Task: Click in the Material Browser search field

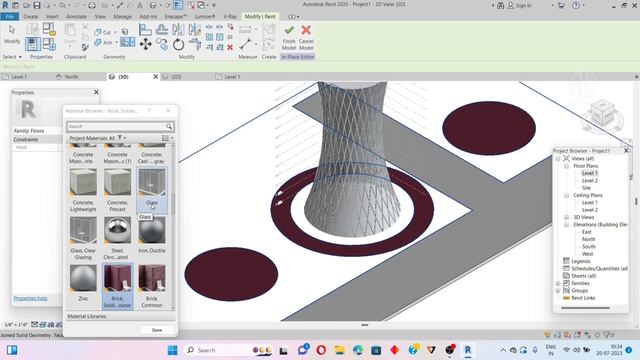Action: point(116,127)
